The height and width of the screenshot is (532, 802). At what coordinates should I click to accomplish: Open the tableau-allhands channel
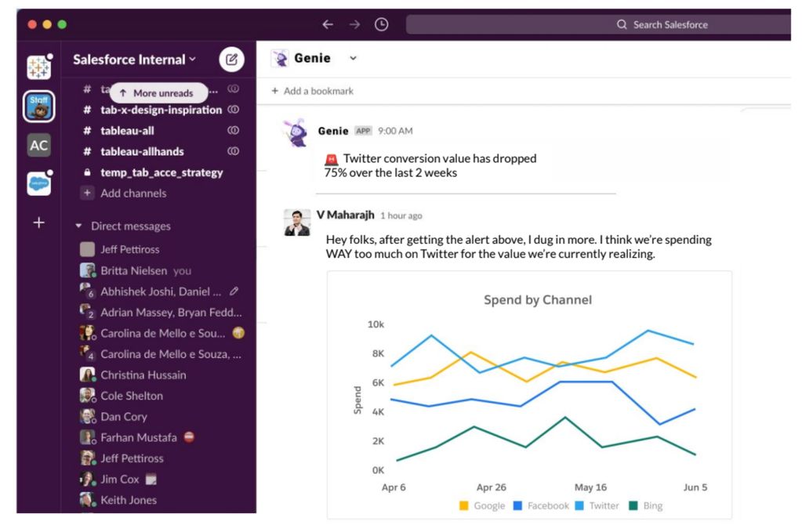(x=142, y=151)
